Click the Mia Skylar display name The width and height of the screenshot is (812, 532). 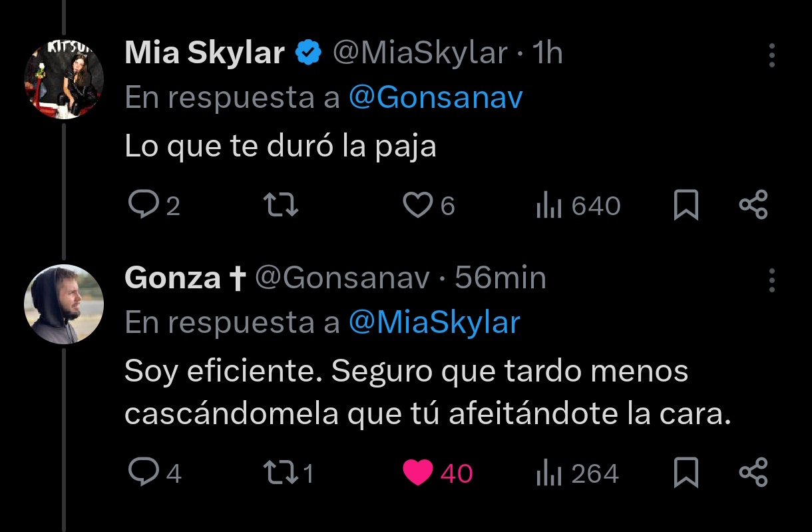click(x=204, y=53)
